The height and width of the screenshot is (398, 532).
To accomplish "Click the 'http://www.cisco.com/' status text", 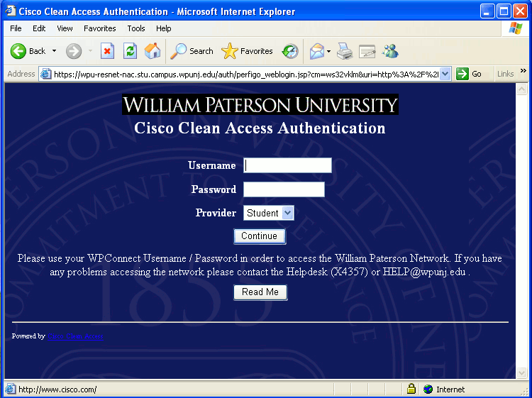I will 57,389.
